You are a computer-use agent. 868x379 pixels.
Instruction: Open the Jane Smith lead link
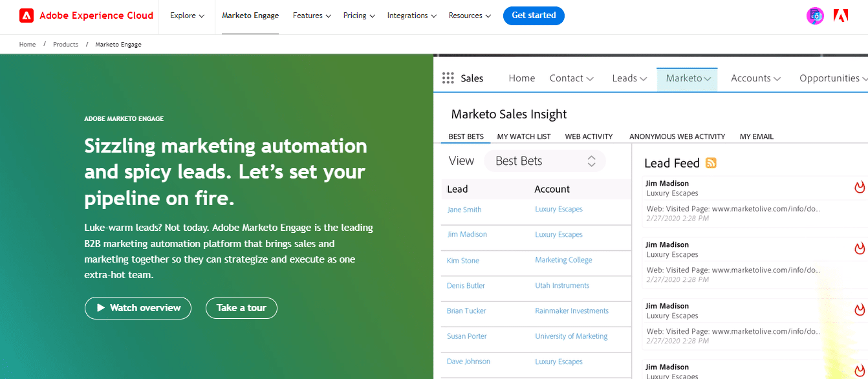(x=464, y=209)
